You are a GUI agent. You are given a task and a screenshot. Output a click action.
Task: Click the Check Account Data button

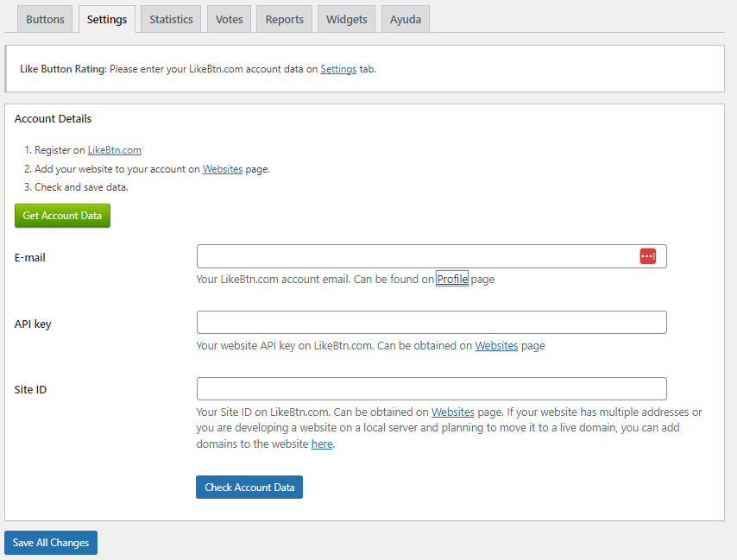click(249, 488)
